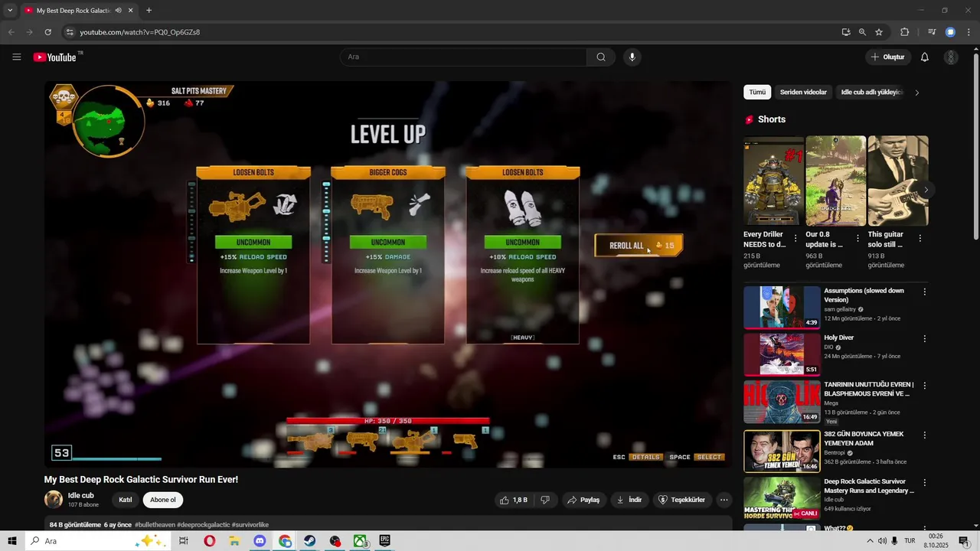Viewport: 980px width, 551px height.
Task: Reload the page
Action: pos(47,32)
